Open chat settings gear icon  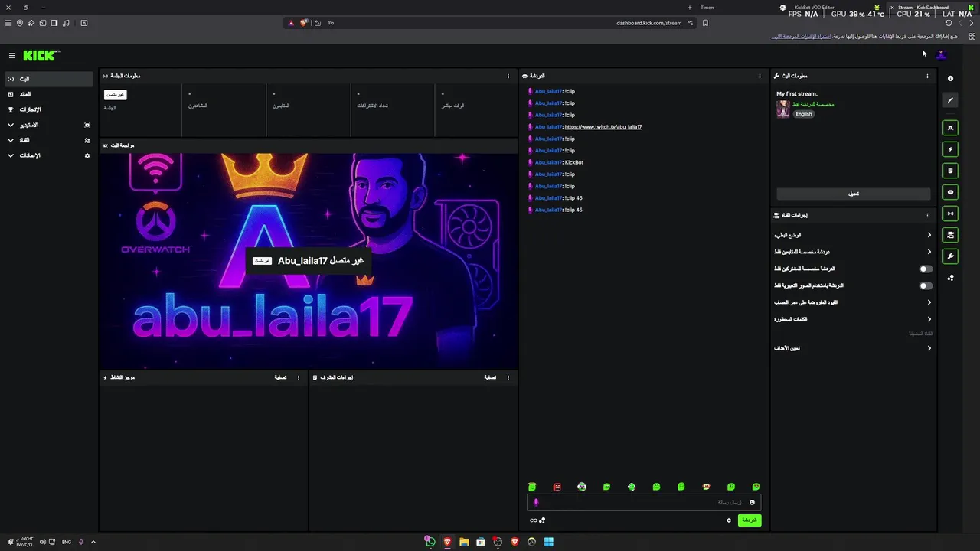729,520
